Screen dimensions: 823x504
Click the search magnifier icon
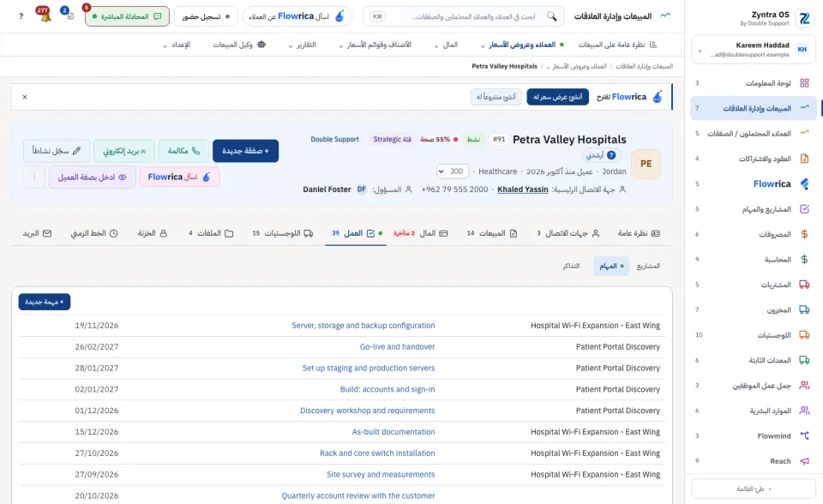click(x=551, y=16)
